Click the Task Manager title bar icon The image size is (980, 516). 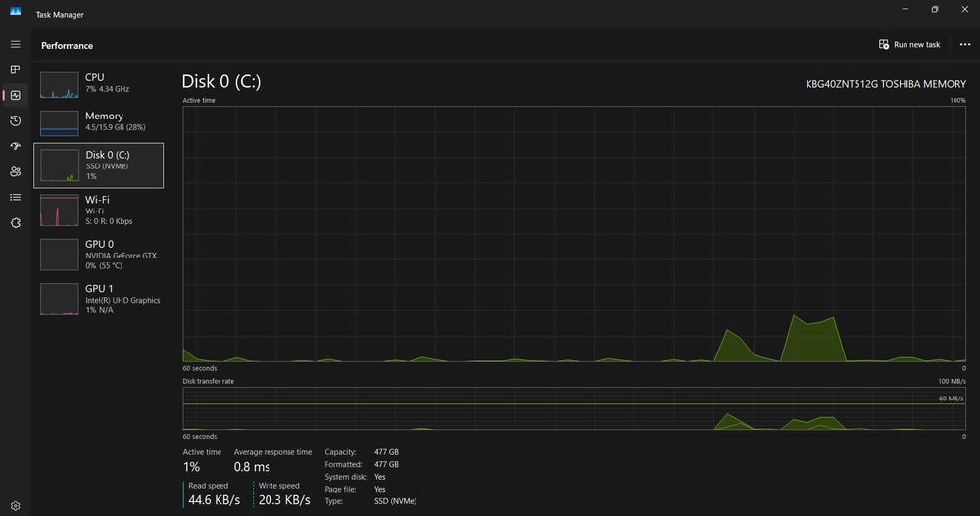[x=15, y=11]
